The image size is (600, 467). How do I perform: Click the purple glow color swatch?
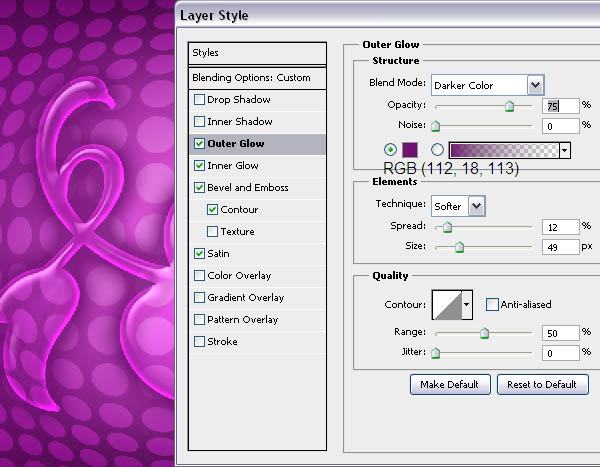coord(408,150)
